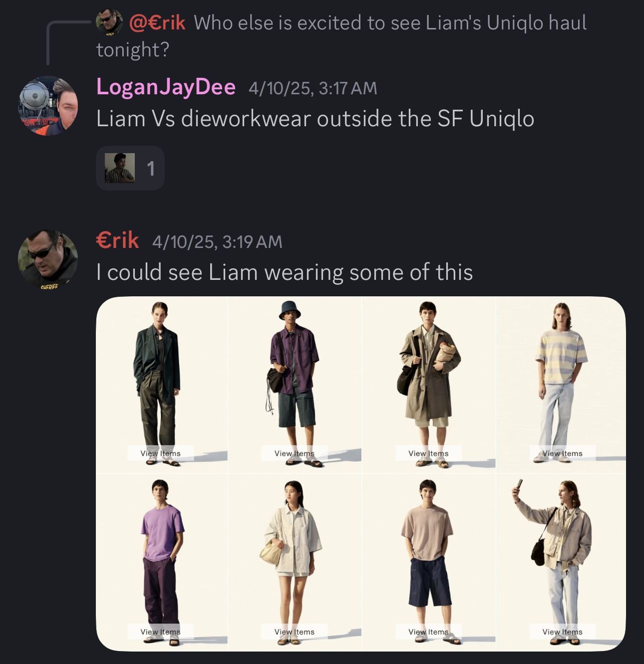
Task: View Items for the khaki trench coat outfit
Action: [428, 453]
